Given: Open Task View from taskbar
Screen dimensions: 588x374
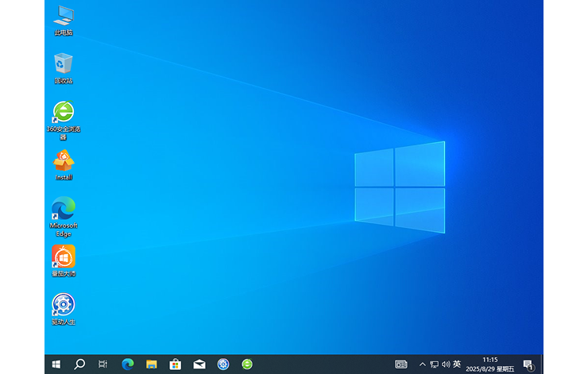Looking at the screenshot, I should coord(103,364).
